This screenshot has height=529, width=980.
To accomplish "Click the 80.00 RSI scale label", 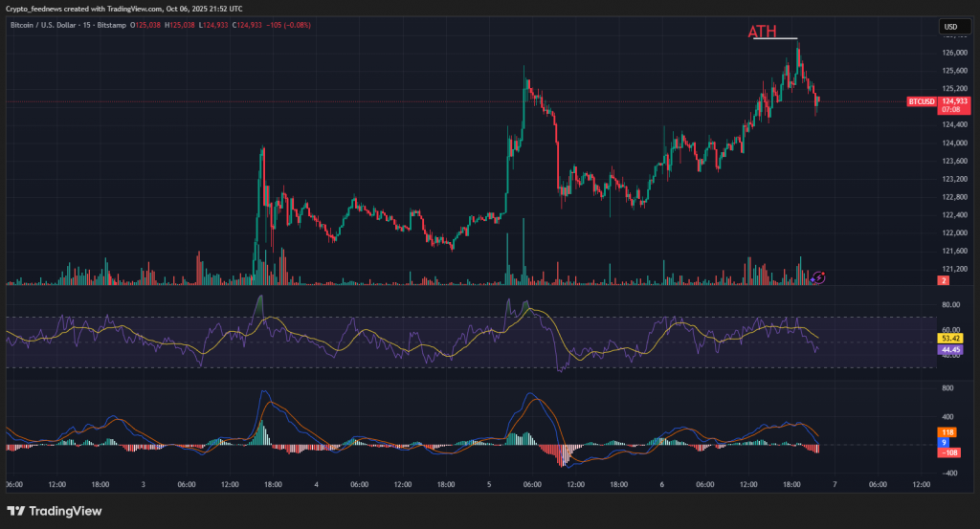I will coord(950,306).
